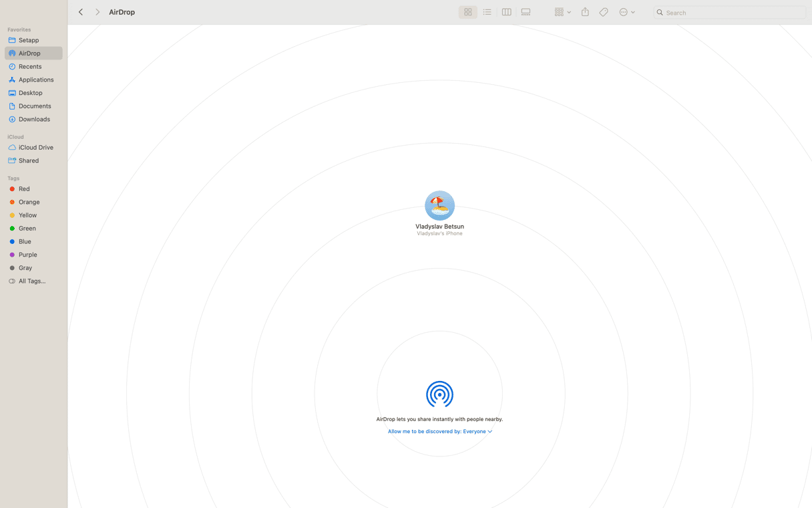This screenshot has width=812, height=508.
Task: Open Downloads from the sidebar
Action: 34,120
